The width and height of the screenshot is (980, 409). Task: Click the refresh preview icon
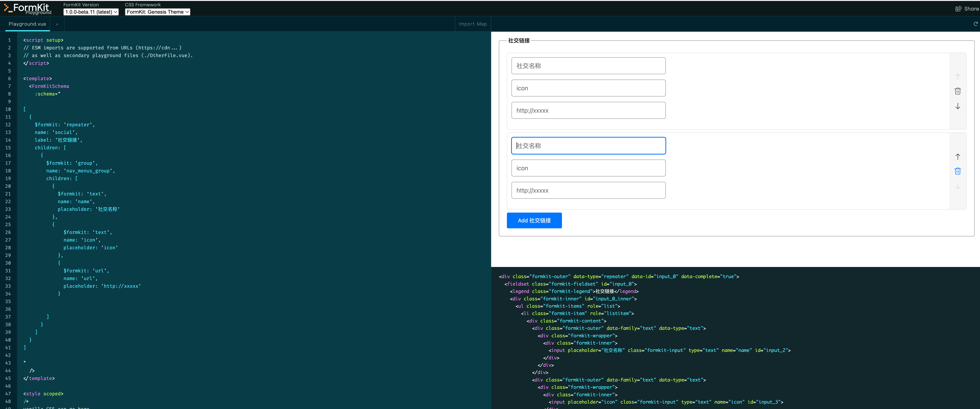coord(975,24)
